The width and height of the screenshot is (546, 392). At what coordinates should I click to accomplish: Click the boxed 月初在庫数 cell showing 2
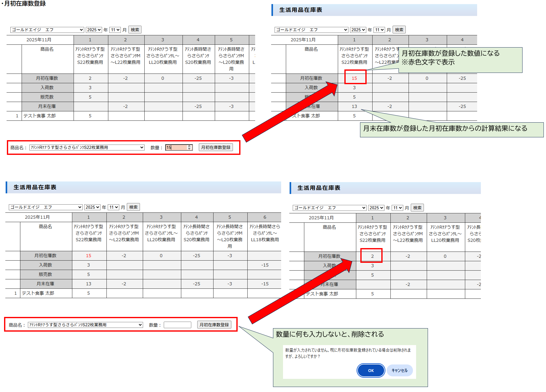click(372, 256)
